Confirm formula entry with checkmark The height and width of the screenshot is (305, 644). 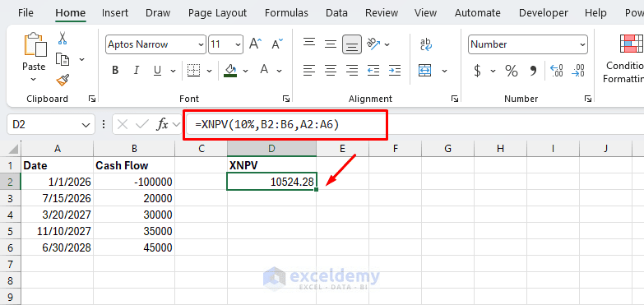tap(141, 124)
